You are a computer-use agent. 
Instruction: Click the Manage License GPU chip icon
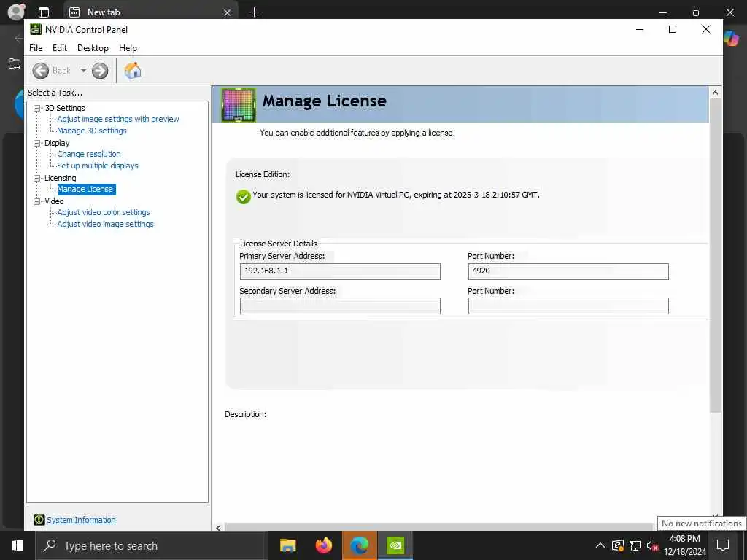coord(239,105)
